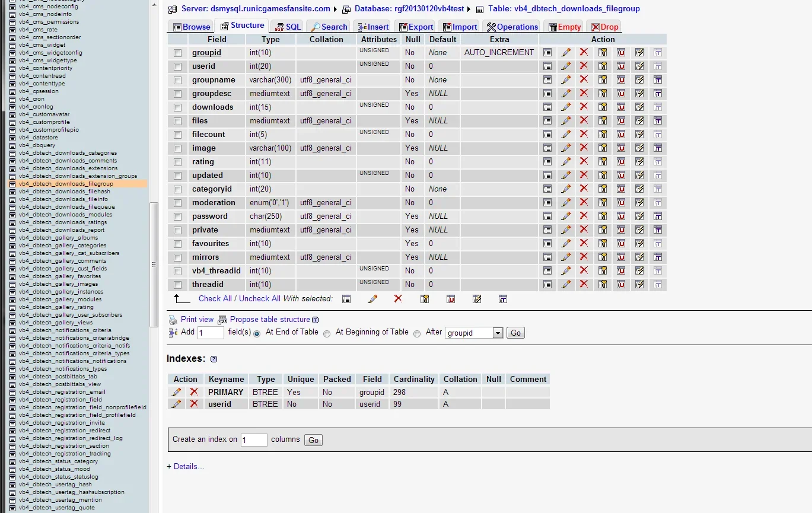The height and width of the screenshot is (513, 812).
Task: Go to the Insert tab
Action: 374,27
